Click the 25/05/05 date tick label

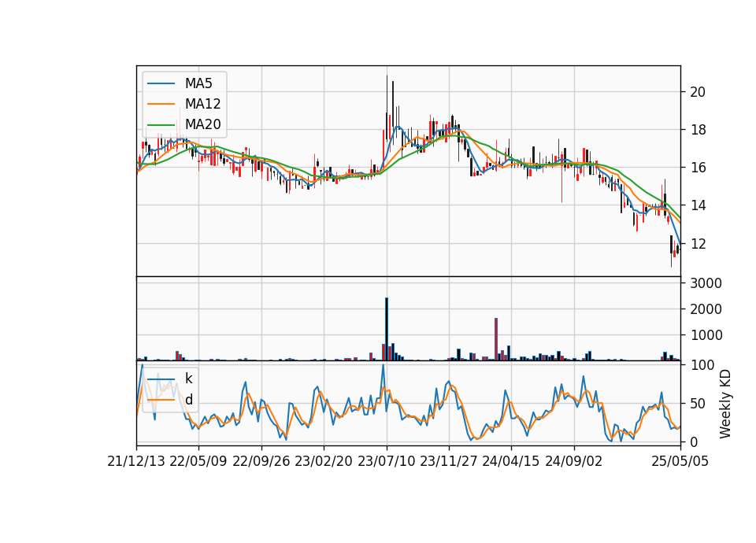(x=680, y=461)
